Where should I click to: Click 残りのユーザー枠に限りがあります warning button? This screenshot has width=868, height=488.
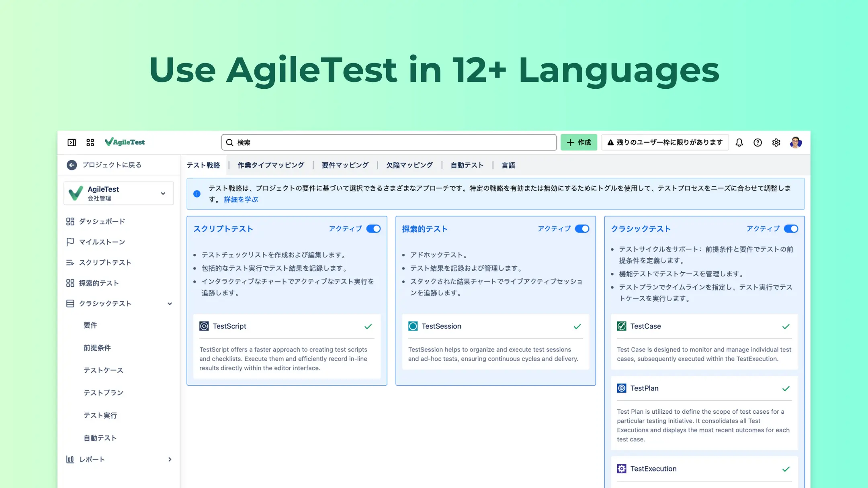tap(665, 143)
